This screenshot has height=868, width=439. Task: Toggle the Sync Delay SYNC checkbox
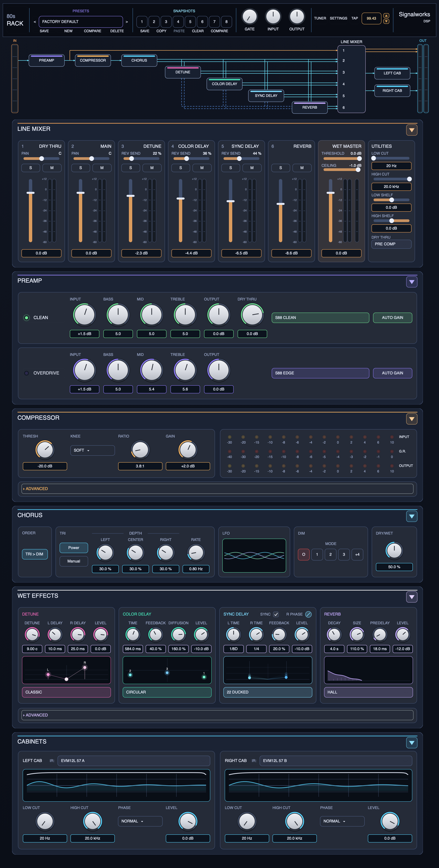[x=276, y=614]
